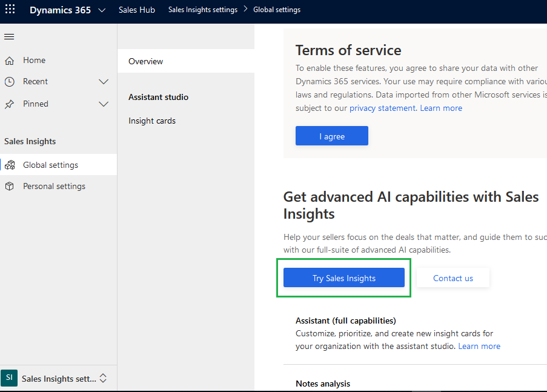Open Global settings in the sidebar
This screenshot has height=392, width=547.
58,165
